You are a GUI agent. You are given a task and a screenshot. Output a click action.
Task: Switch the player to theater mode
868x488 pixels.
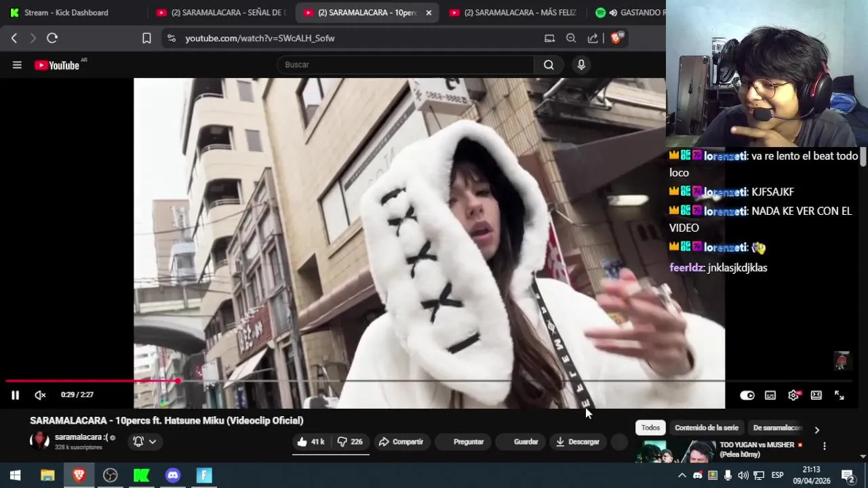[816, 395]
